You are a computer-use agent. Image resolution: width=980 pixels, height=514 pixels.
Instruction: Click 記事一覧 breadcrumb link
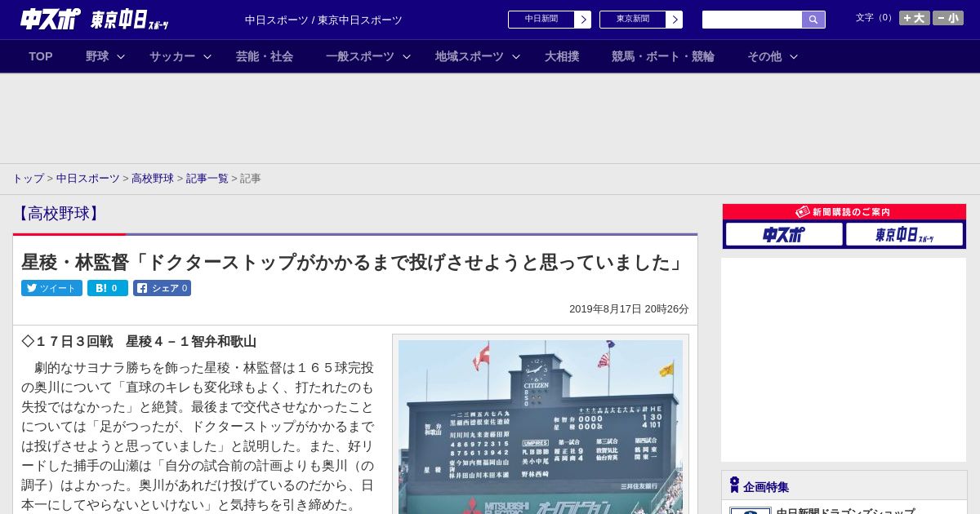(x=207, y=179)
